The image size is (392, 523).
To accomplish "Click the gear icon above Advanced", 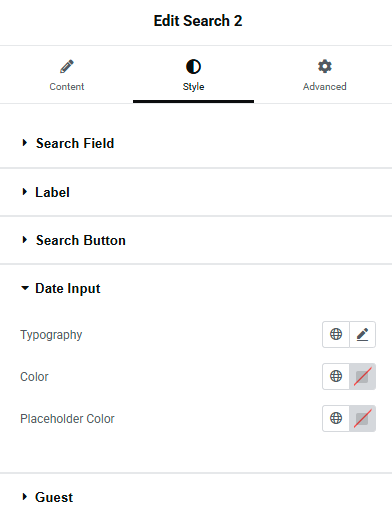I will [325, 66].
